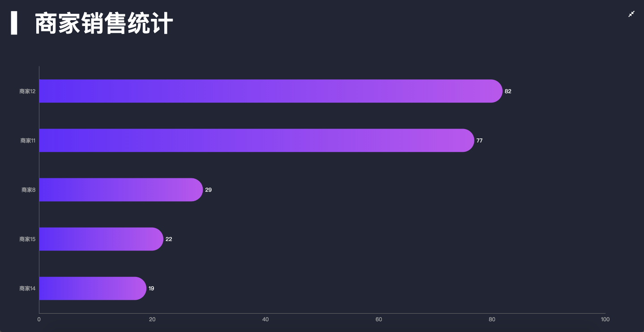The width and height of the screenshot is (644, 332).
Task: Click the 商家12 axis label
Action: (x=27, y=91)
